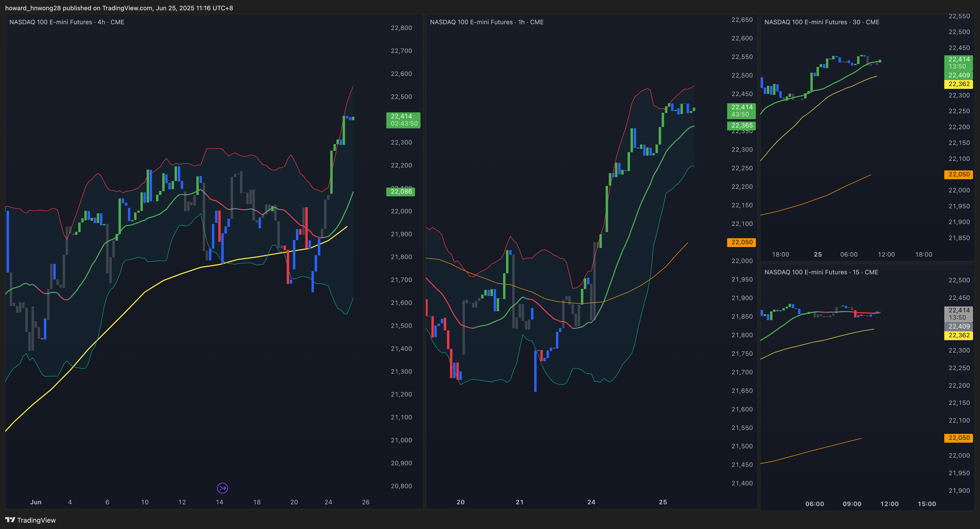
Task: Click the green 22,414 price label on 1h chart
Action: coord(741,111)
